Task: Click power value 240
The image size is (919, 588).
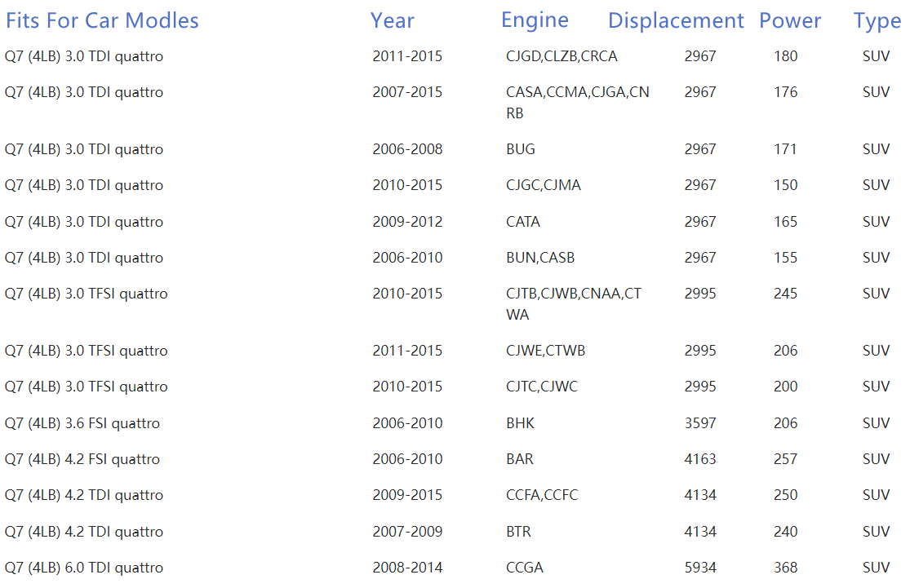Action: pos(785,532)
